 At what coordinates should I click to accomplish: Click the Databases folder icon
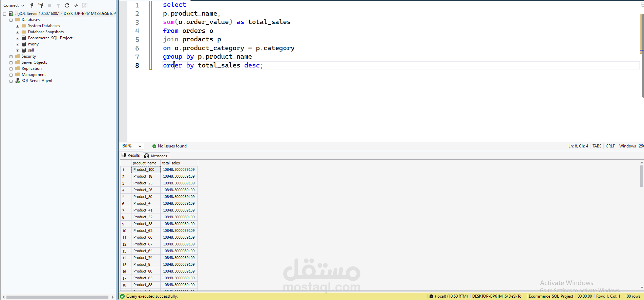click(x=18, y=20)
